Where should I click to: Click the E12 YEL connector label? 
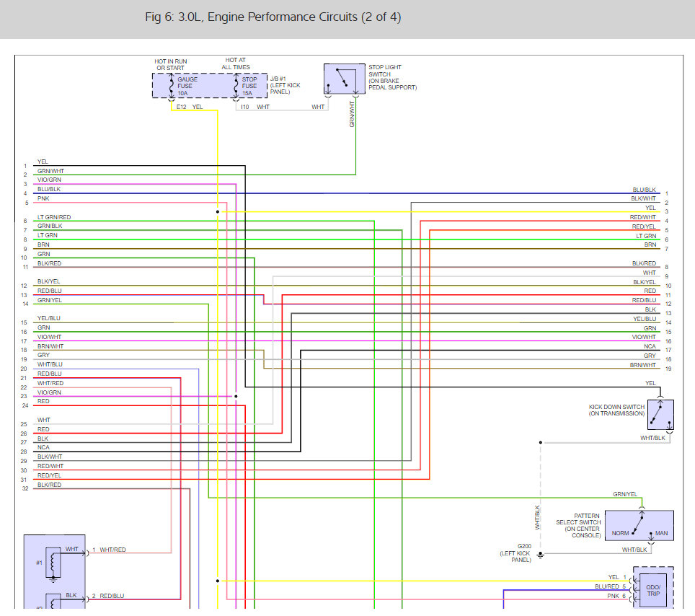tap(190, 107)
